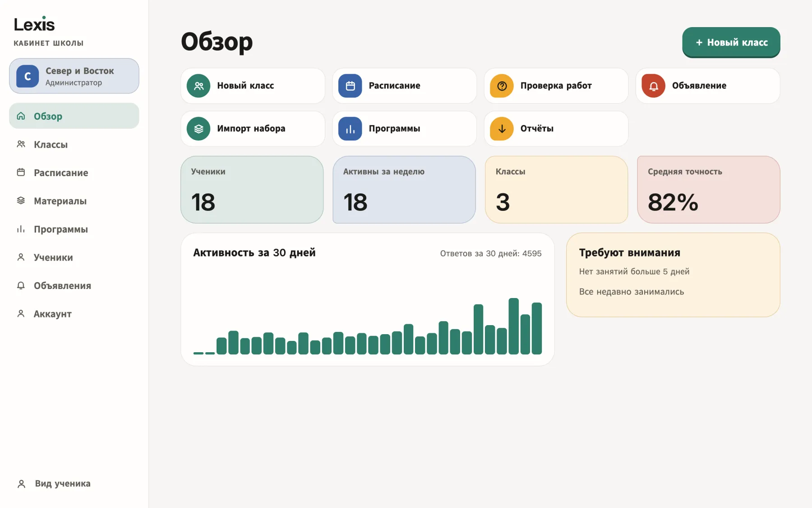Click the blue chart icon on Программы card

pyautogui.click(x=350, y=129)
